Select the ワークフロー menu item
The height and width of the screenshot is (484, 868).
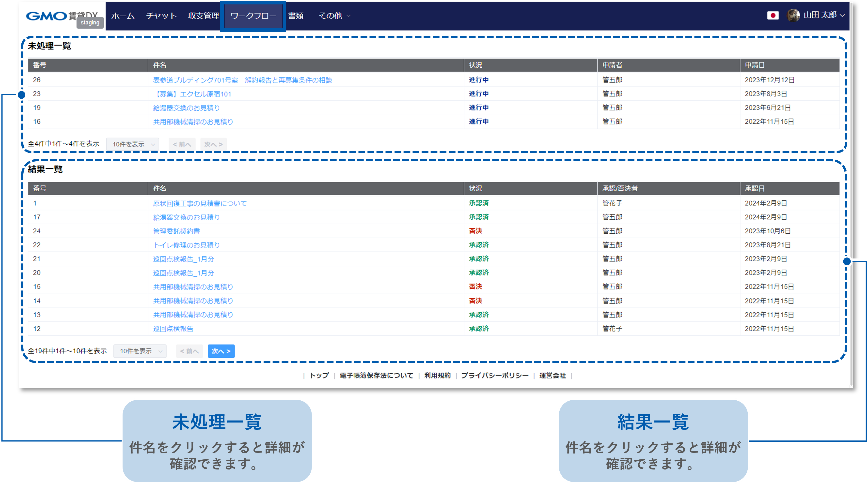coord(253,16)
